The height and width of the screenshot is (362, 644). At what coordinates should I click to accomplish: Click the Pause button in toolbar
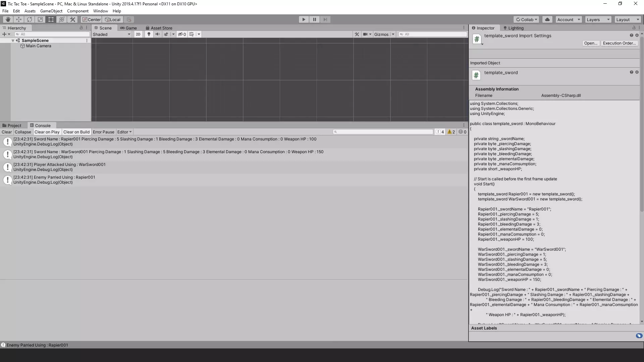315,19
